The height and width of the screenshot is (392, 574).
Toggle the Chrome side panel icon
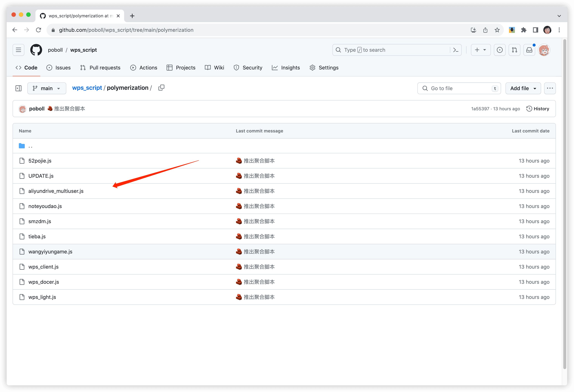pyautogui.click(x=535, y=30)
